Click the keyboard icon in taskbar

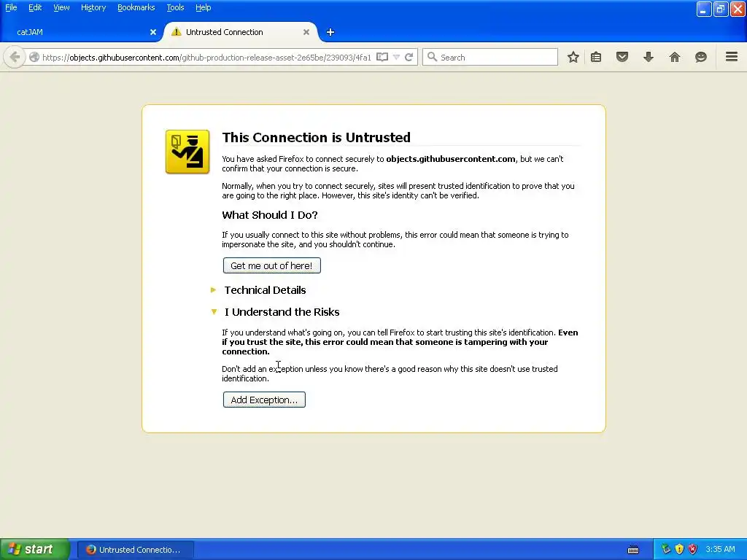click(x=633, y=550)
